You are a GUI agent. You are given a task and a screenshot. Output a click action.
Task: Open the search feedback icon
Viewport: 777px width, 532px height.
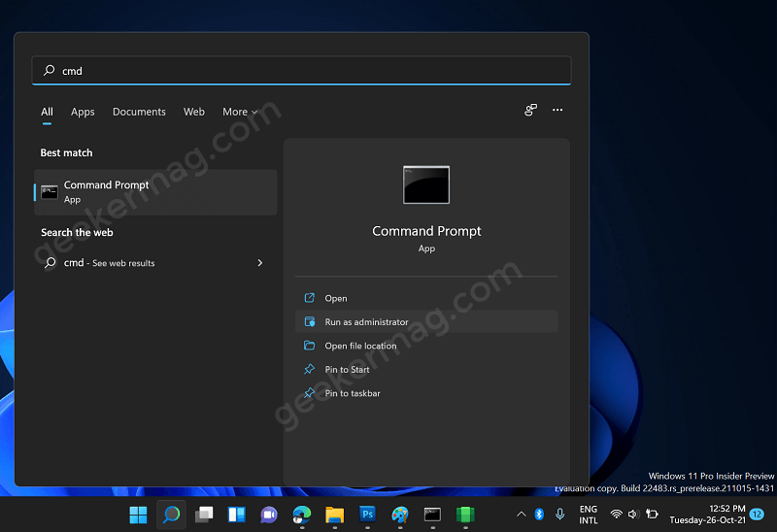(530, 110)
